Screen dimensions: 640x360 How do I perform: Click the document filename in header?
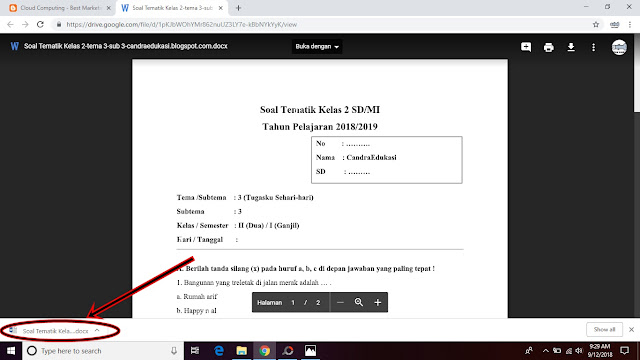click(x=126, y=46)
